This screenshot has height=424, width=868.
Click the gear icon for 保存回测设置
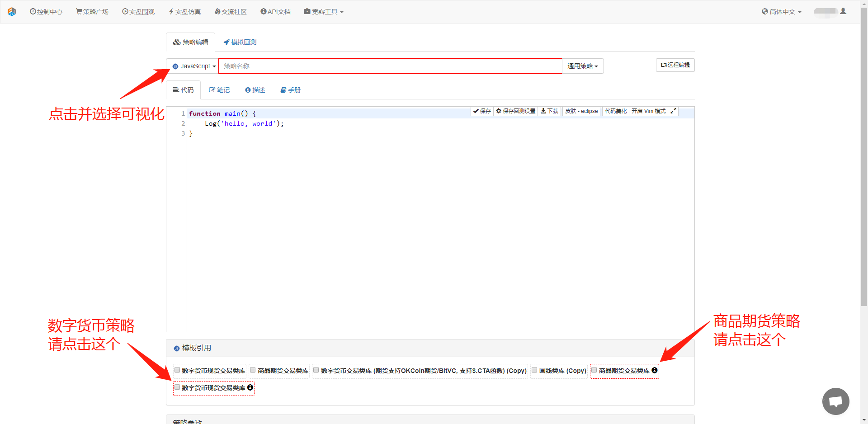point(499,111)
